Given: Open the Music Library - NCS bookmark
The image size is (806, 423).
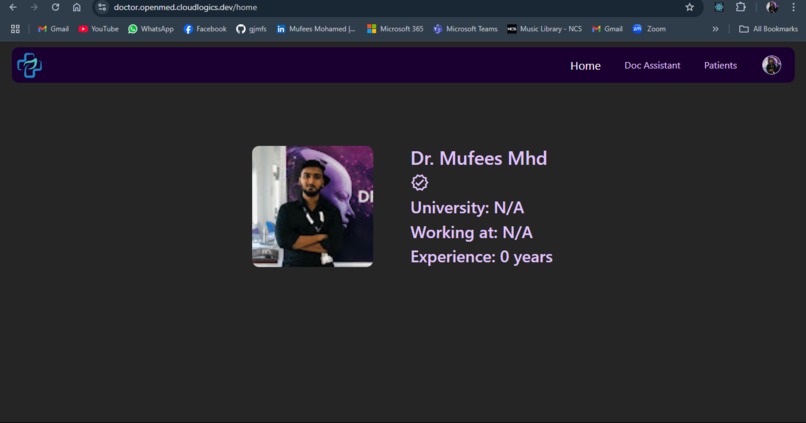Looking at the screenshot, I should click(x=544, y=29).
